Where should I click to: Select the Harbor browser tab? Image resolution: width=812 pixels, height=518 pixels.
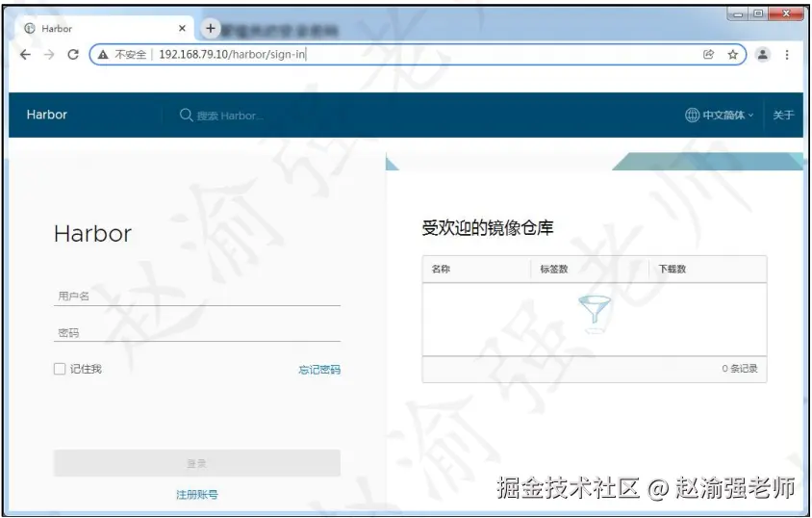click(x=106, y=29)
